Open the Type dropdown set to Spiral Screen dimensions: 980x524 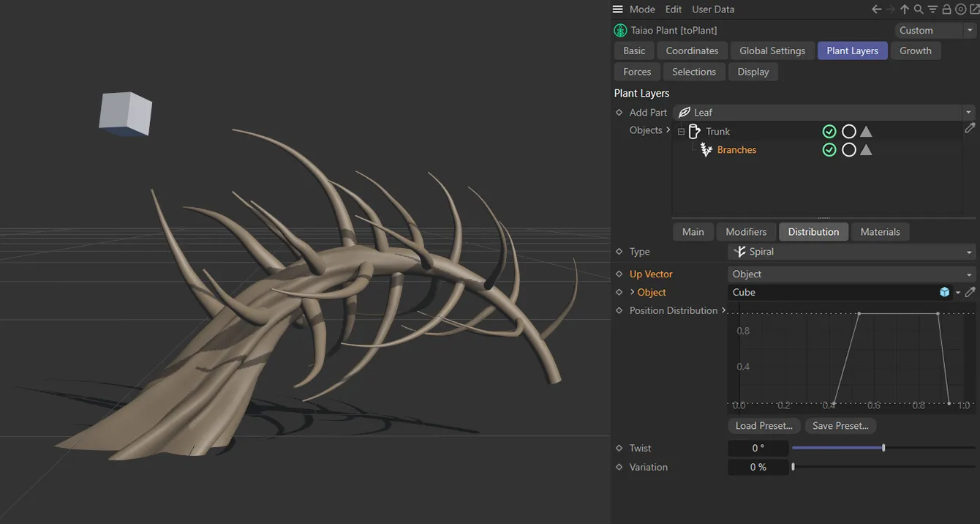tap(969, 251)
